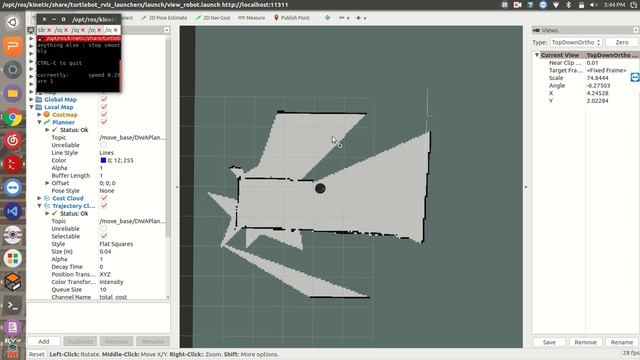Click the Rename button in Views panel
This screenshot has width=640, height=360.
(622, 342)
